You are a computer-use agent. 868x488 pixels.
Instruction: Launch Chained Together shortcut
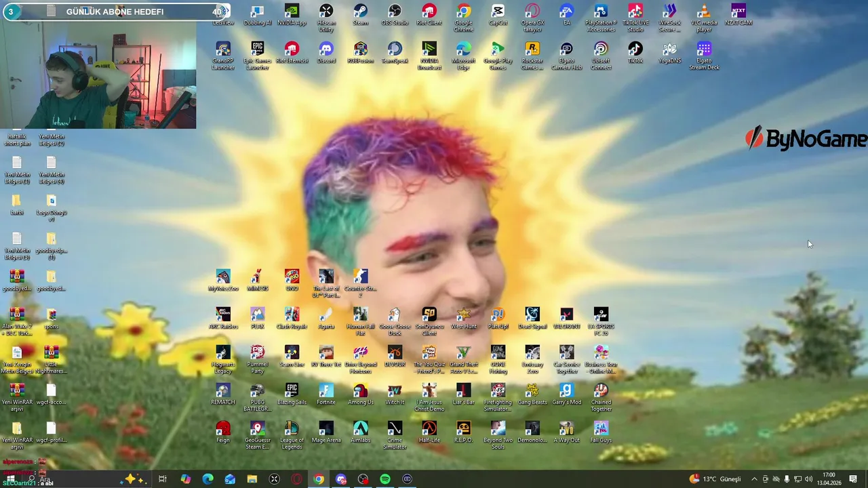click(601, 398)
